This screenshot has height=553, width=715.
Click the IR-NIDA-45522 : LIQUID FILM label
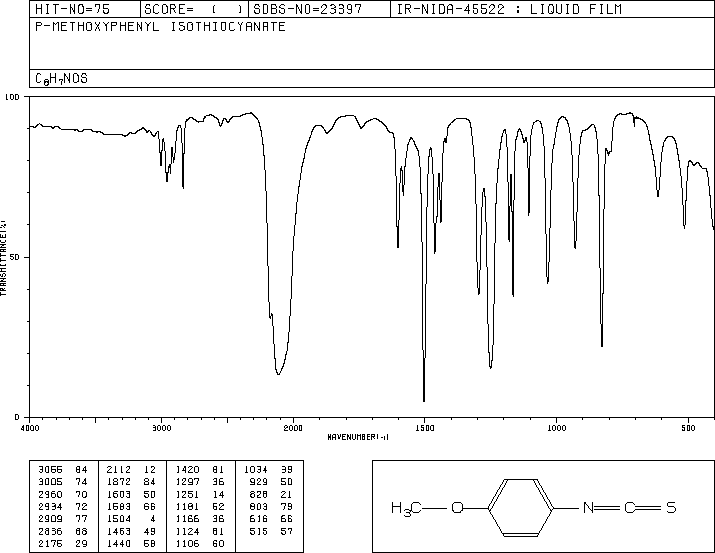click(x=509, y=9)
